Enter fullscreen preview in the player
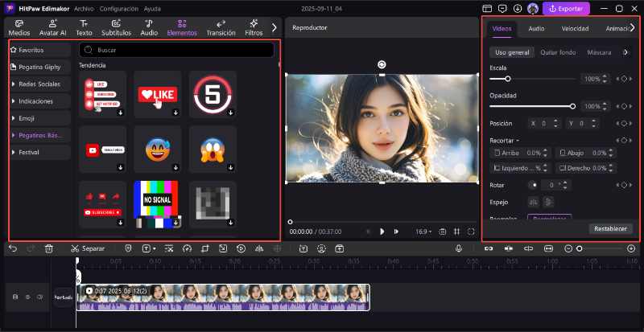Viewport: 644px width, 332px height. click(471, 232)
